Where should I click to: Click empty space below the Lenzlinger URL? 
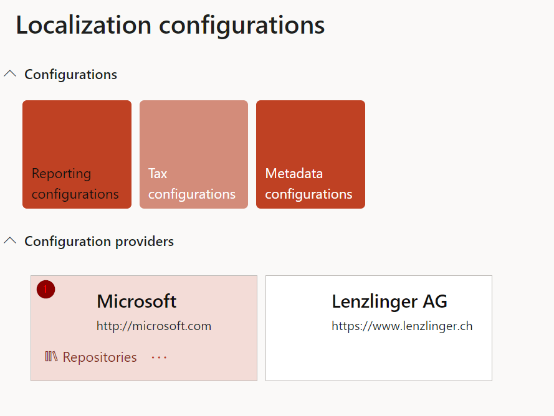[x=379, y=357]
